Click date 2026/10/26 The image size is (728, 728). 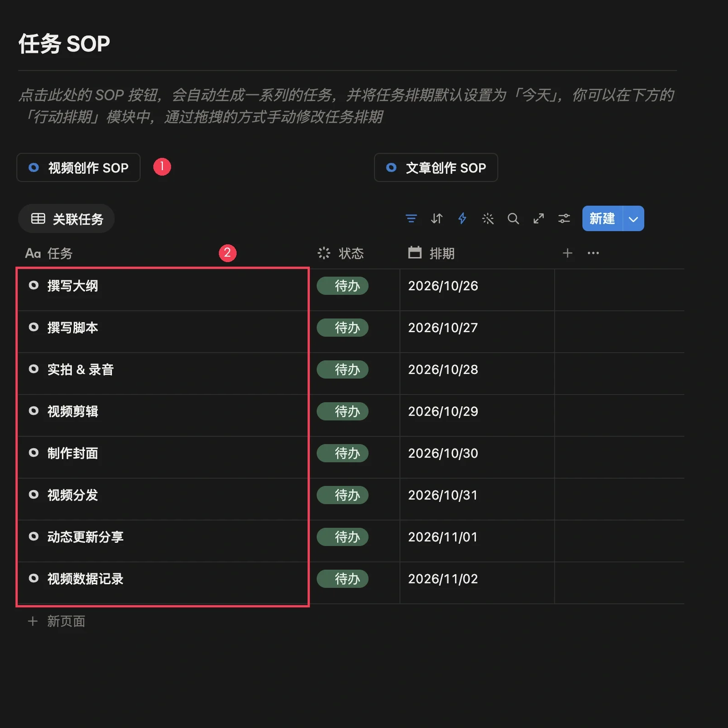point(443,286)
